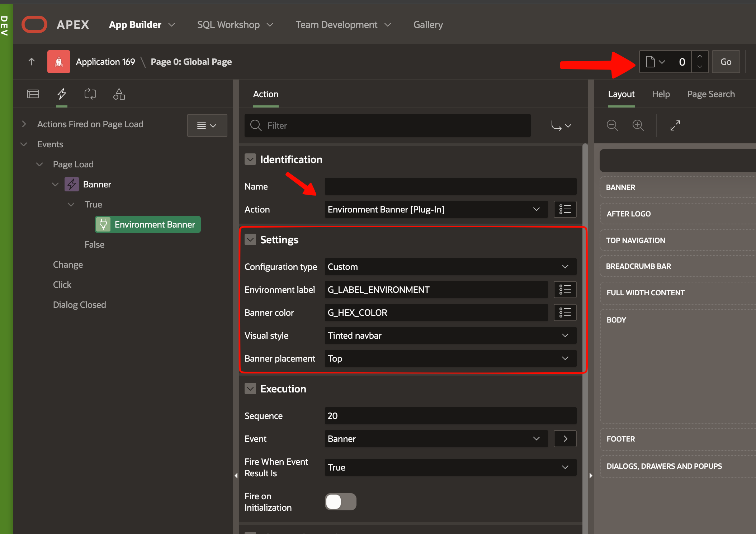Open quick pick list for Banner color
Image resolution: width=756 pixels, height=534 pixels.
pyautogui.click(x=565, y=313)
